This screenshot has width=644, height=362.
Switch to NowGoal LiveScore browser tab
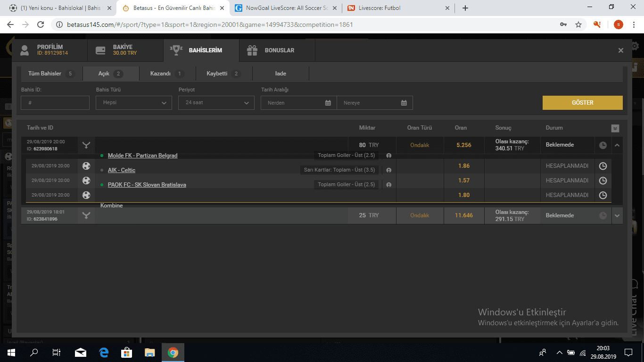[285, 8]
